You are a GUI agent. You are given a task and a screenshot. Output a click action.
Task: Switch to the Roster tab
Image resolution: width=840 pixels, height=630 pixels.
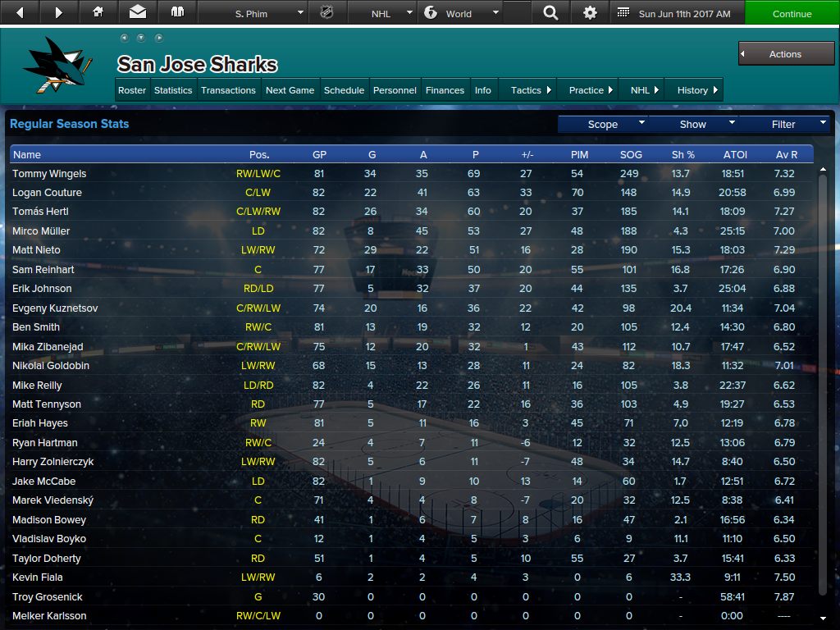132,90
